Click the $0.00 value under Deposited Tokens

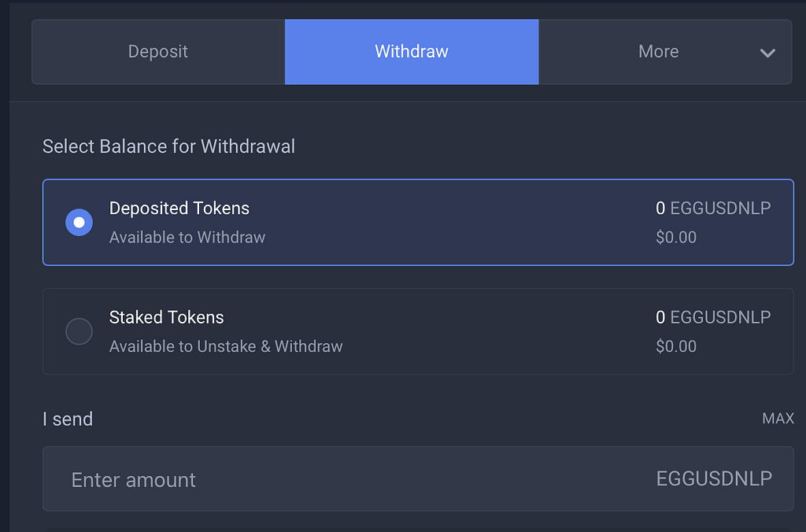click(x=676, y=237)
